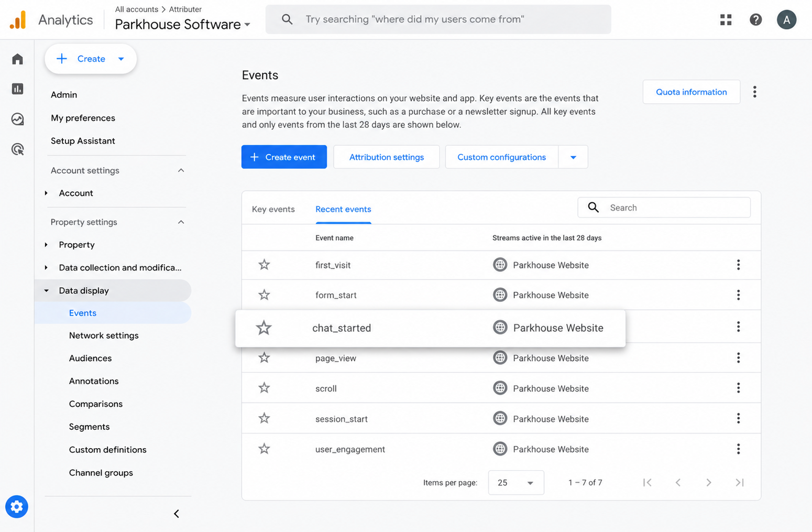Go to last page of events
This screenshot has height=532, width=812.
pyautogui.click(x=739, y=483)
